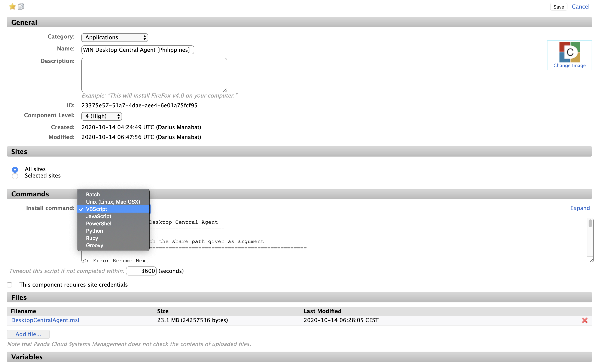The image size is (598, 364).
Task: Open the DesktopCentralAgent.msi file link
Action: (x=45, y=320)
